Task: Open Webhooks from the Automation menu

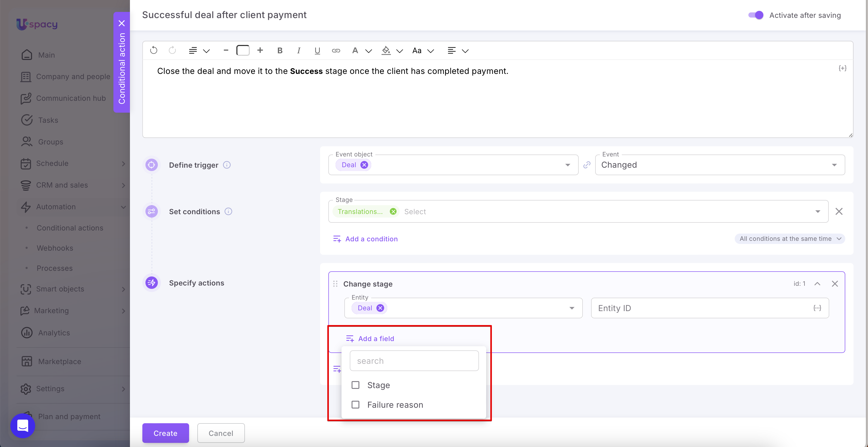Action: tap(55, 248)
